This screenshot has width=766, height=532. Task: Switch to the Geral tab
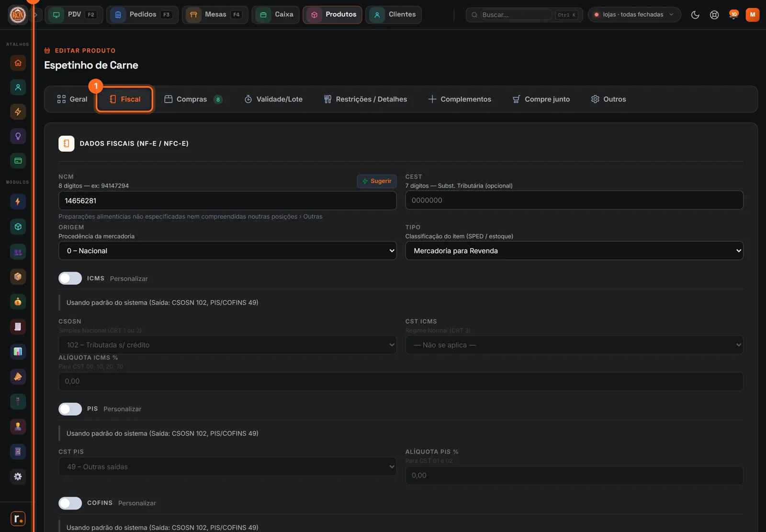point(72,99)
